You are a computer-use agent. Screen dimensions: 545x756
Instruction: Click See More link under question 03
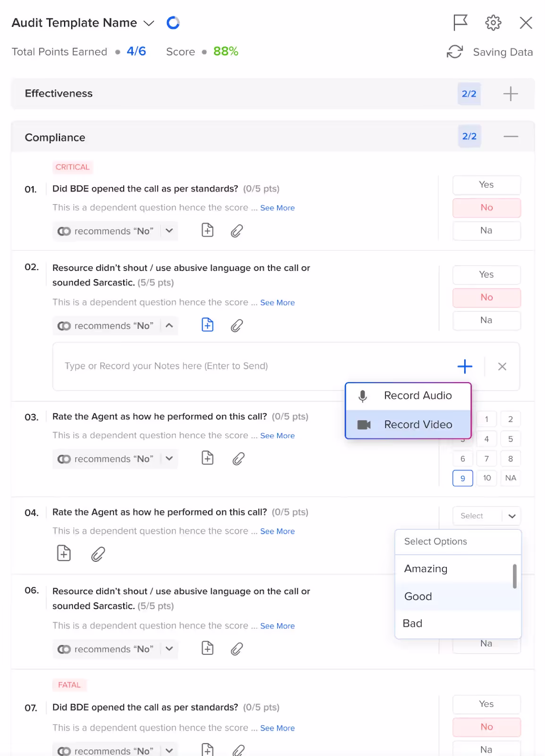(277, 436)
